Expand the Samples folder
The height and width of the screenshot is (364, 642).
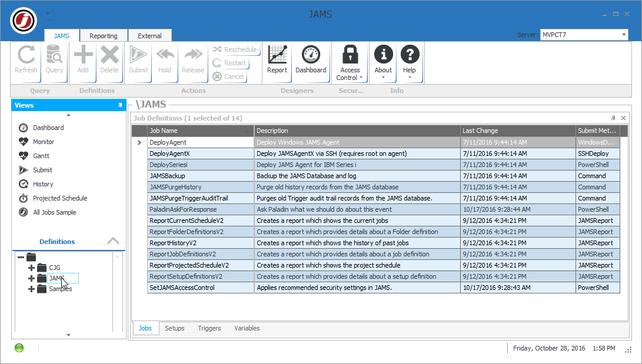click(31, 289)
